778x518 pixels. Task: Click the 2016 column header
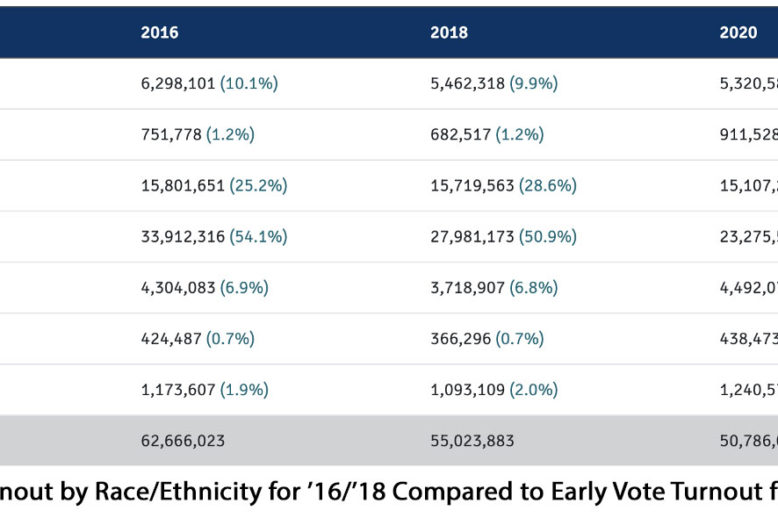tap(160, 33)
